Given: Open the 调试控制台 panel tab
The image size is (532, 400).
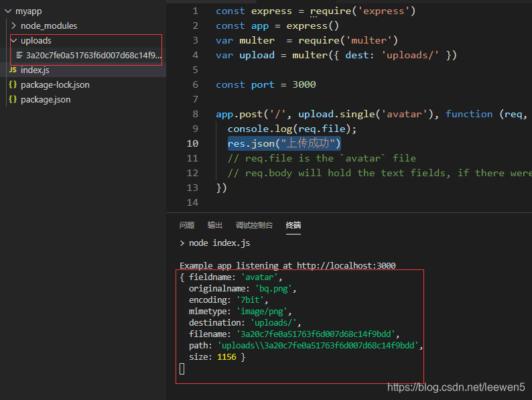Looking at the screenshot, I should click(254, 225).
